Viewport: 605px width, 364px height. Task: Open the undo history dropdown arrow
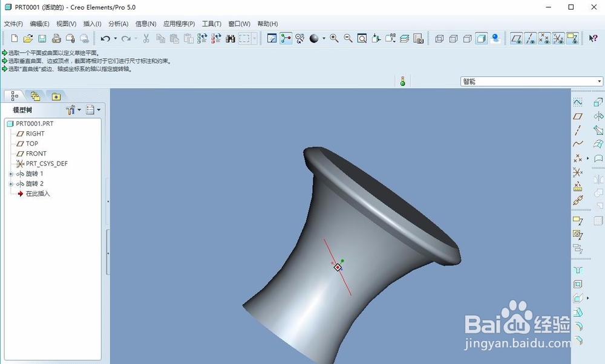point(116,39)
